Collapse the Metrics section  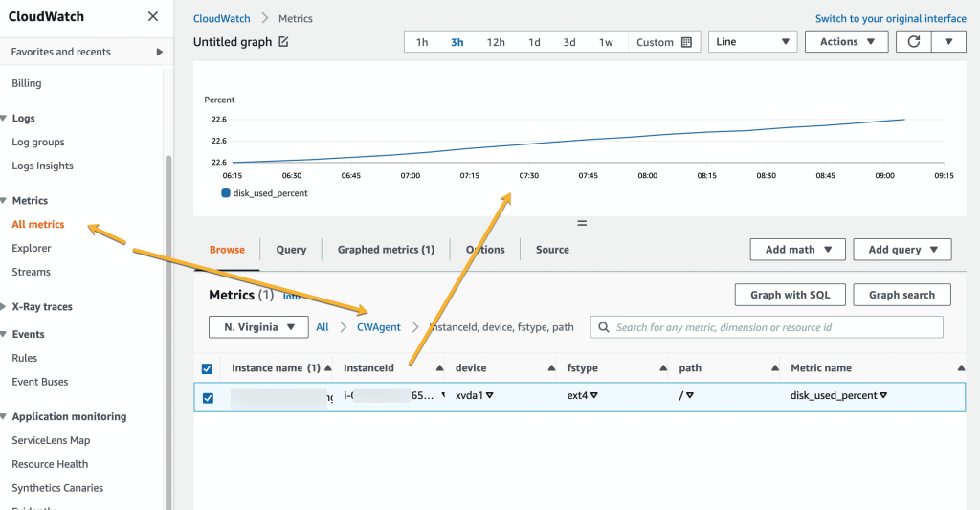click(4, 201)
